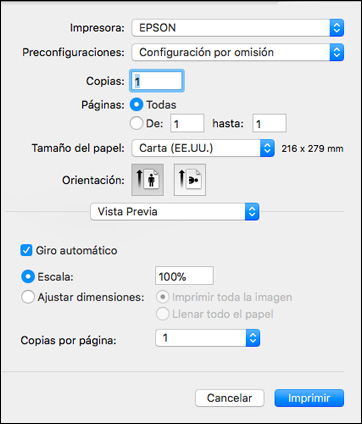362x424 pixels.
Task: Click the hasta ending page field
Action: point(269,123)
